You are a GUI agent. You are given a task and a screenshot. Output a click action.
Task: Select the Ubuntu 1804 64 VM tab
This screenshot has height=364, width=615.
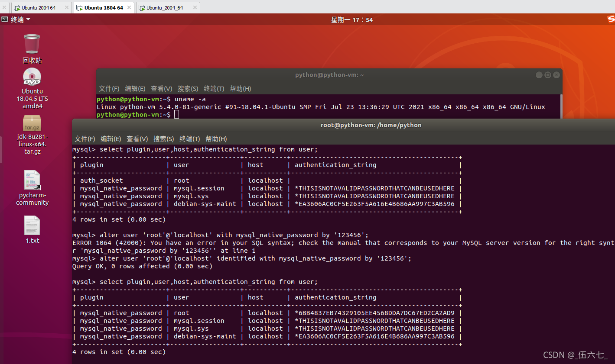click(x=104, y=7)
